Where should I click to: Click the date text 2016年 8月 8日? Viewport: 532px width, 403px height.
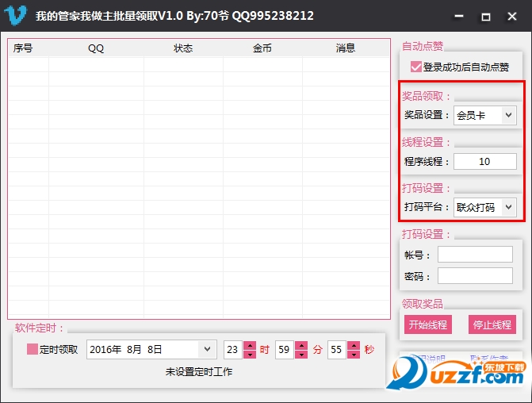coord(125,349)
